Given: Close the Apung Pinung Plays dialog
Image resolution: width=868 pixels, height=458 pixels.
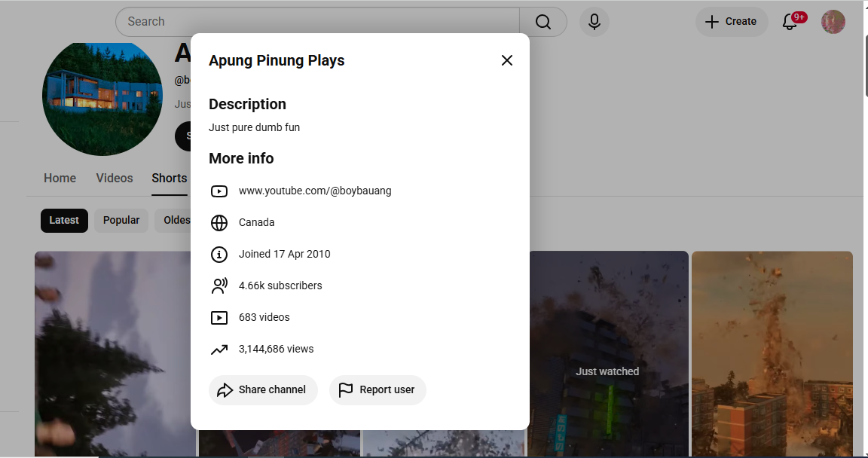Looking at the screenshot, I should tap(506, 60).
